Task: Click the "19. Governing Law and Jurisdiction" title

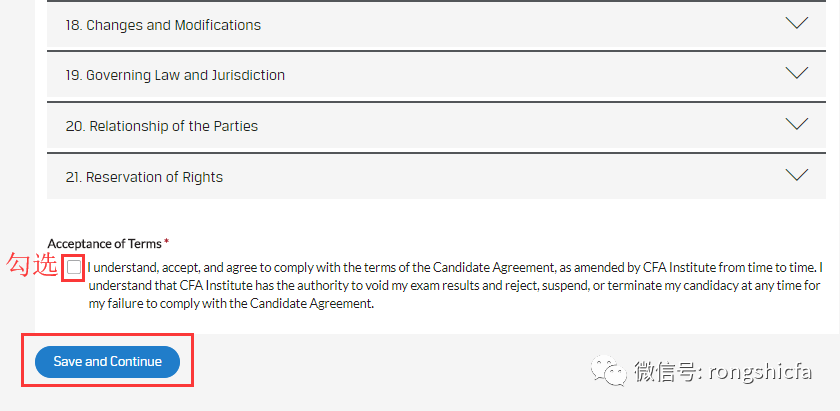Action: [175, 75]
